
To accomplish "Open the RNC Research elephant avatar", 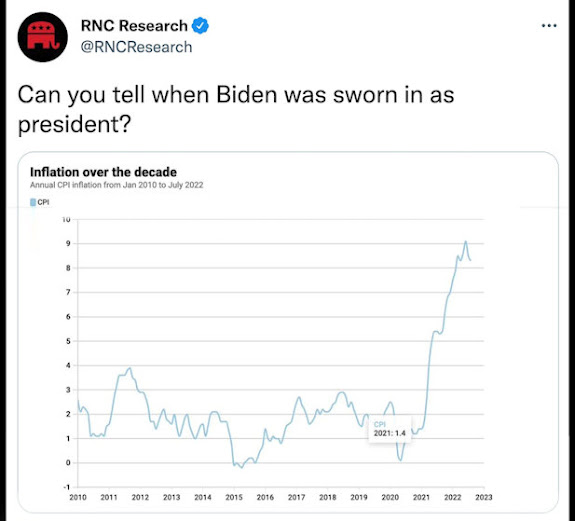I will click(43, 37).
